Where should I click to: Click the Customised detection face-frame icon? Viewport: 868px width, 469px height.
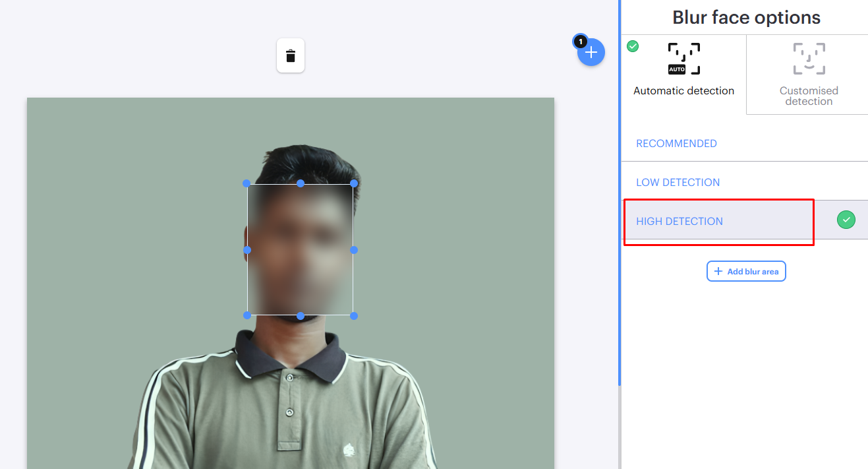pyautogui.click(x=809, y=58)
